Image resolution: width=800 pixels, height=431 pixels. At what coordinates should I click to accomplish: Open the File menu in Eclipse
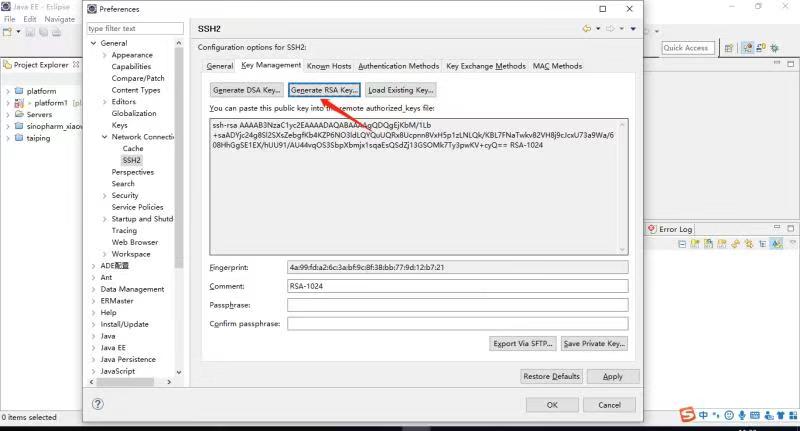coord(10,19)
